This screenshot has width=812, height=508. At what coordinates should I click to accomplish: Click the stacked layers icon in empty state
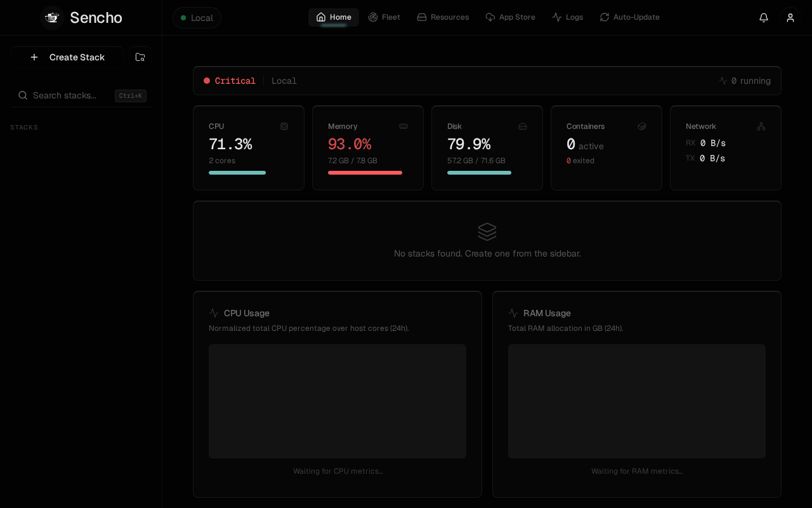pos(487,232)
